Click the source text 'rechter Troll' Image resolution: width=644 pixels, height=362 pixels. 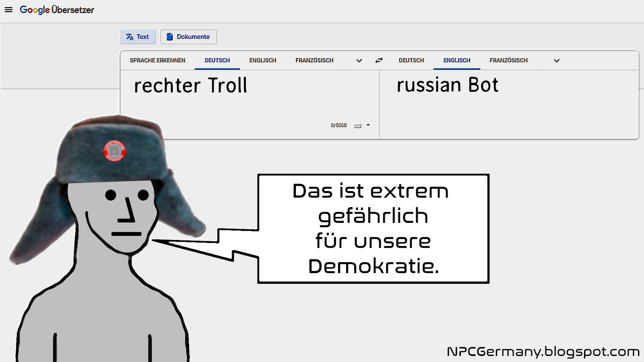click(x=190, y=85)
